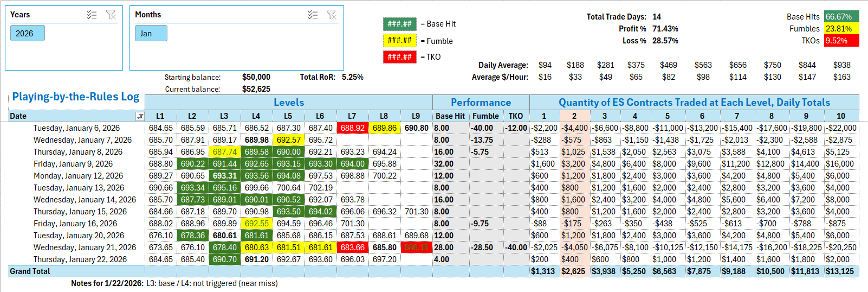Clear the filter on the Years slicer
Viewport: 868px width, 292px height.
click(x=111, y=15)
